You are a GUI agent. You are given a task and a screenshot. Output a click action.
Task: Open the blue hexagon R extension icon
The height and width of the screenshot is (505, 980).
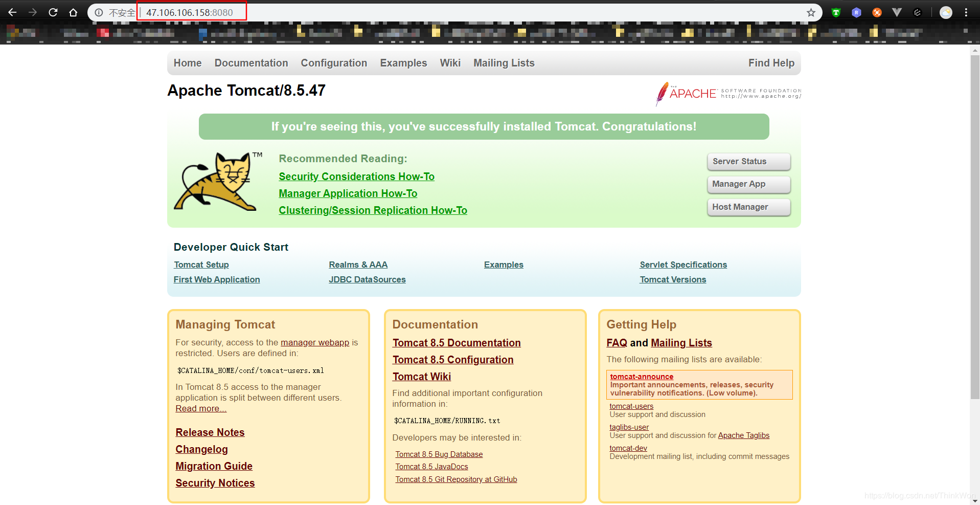(x=856, y=12)
